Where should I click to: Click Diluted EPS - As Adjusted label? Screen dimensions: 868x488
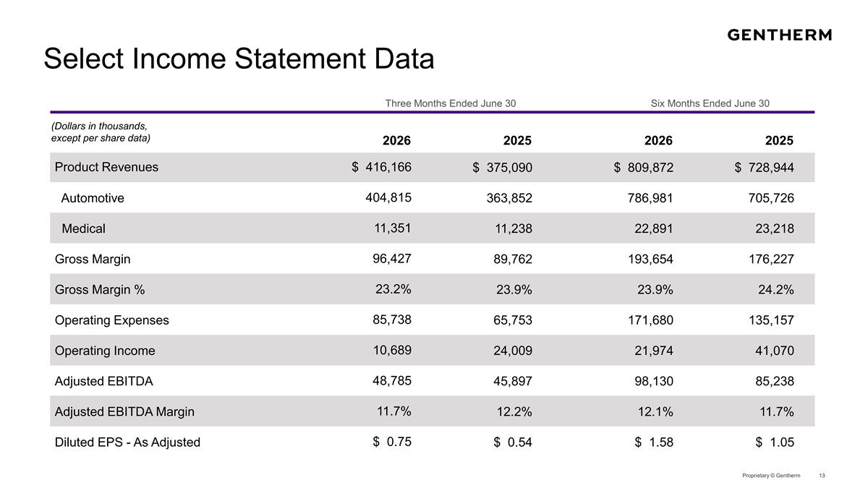[x=127, y=442]
